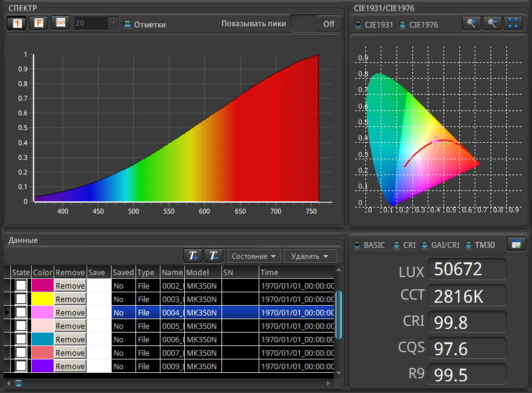Screen dimensions: 532x393
Task: Select the CRI radio option
Action: 397,245
